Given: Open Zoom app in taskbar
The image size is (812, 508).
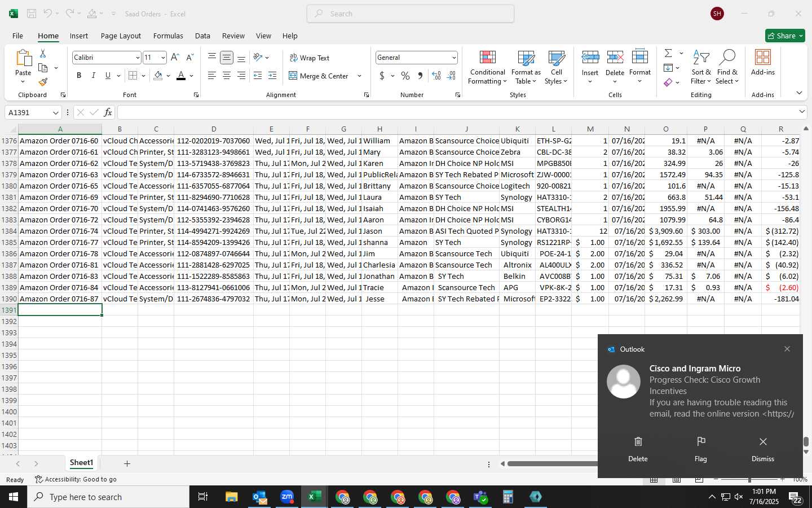Looking at the screenshot, I should [x=287, y=497].
